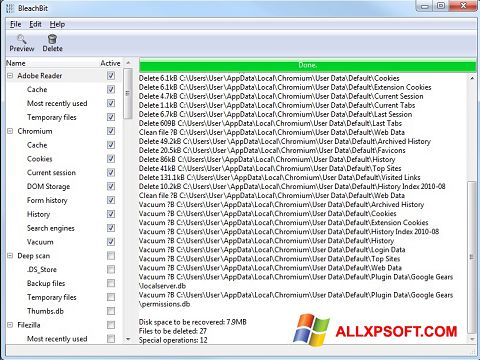Click the 'Delete 609B' Last Tabs log line

[x=270, y=123]
